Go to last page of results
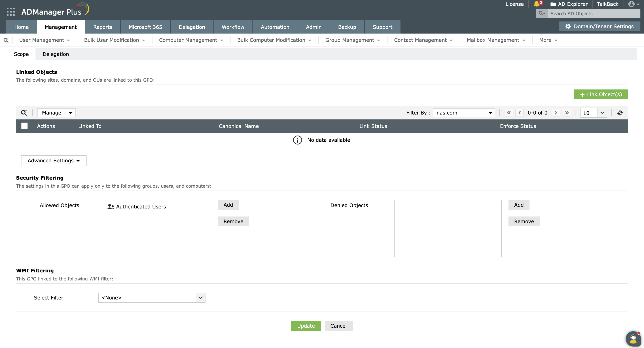Viewport: 644px width, 348px height. click(567, 113)
